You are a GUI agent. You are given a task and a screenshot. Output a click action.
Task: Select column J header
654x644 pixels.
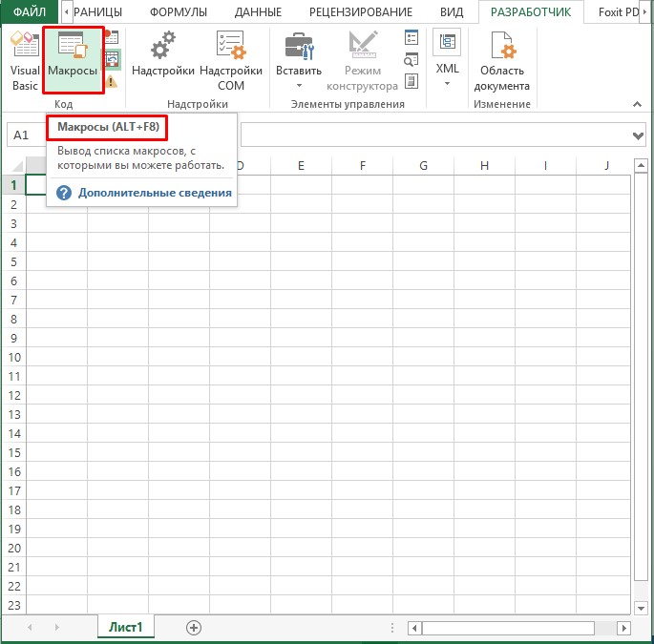[603, 166]
